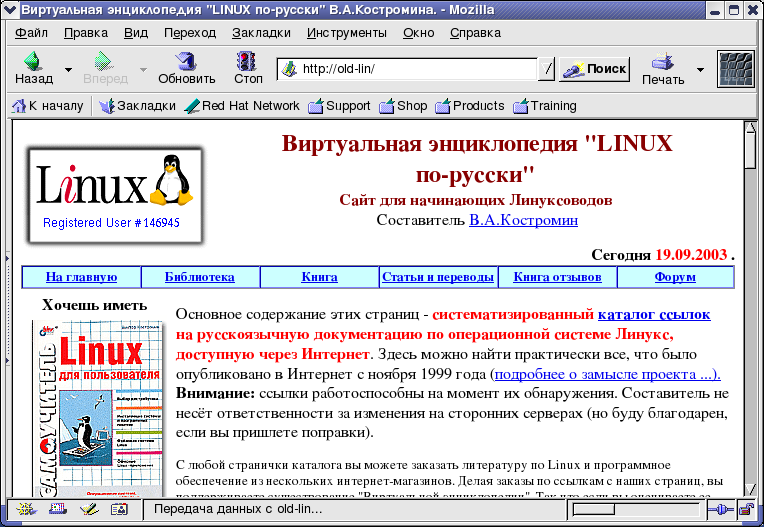Click the Back (Назад) navigation button

pos(34,68)
